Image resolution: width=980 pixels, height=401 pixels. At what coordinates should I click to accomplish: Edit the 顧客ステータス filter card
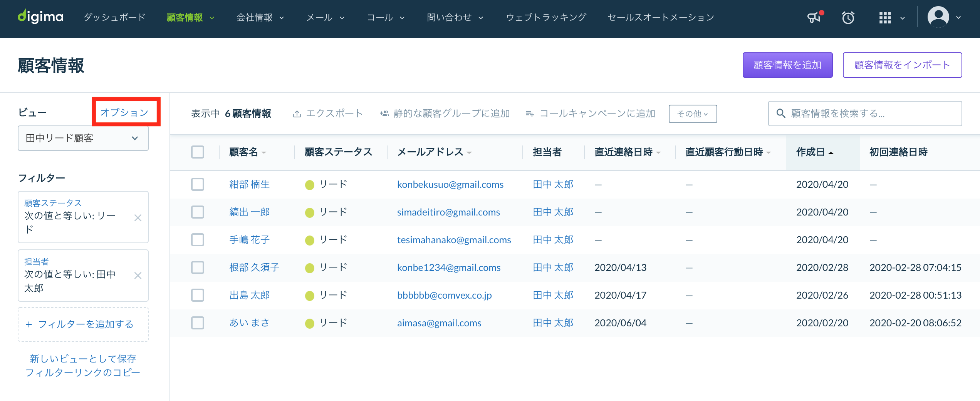tap(83, 217)
